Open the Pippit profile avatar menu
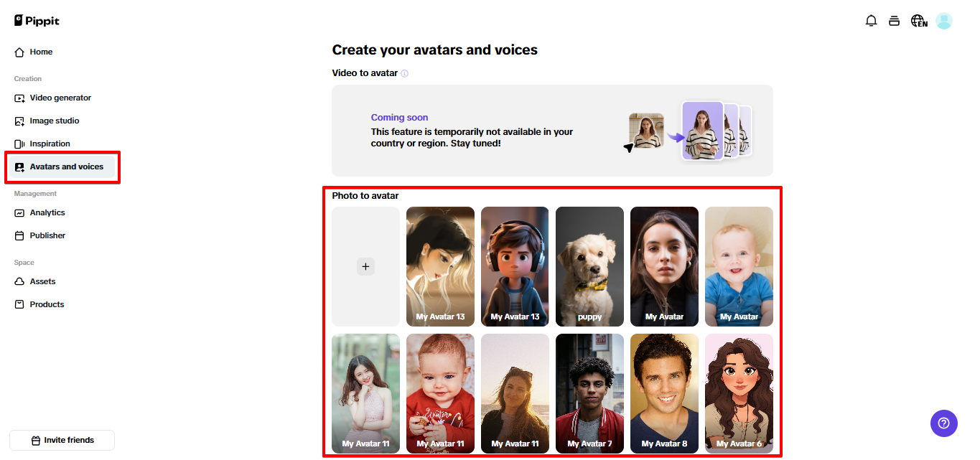The image size is (980, 460). tap(943, 21)
